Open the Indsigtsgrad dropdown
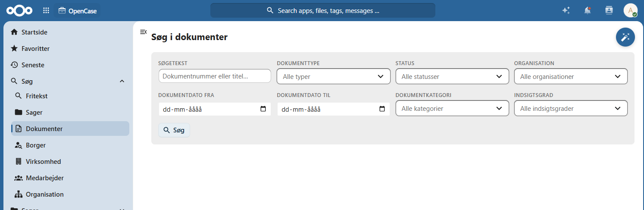This screenshot has height=210, width=644. point(571,108)
